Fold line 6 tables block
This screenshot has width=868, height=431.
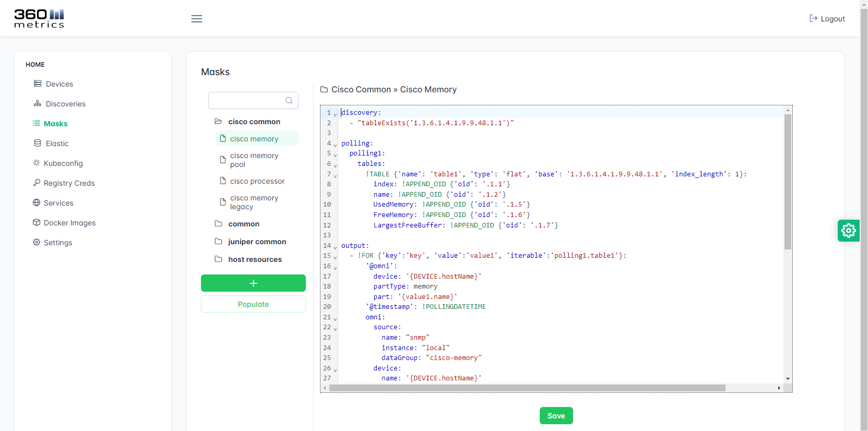335,165
